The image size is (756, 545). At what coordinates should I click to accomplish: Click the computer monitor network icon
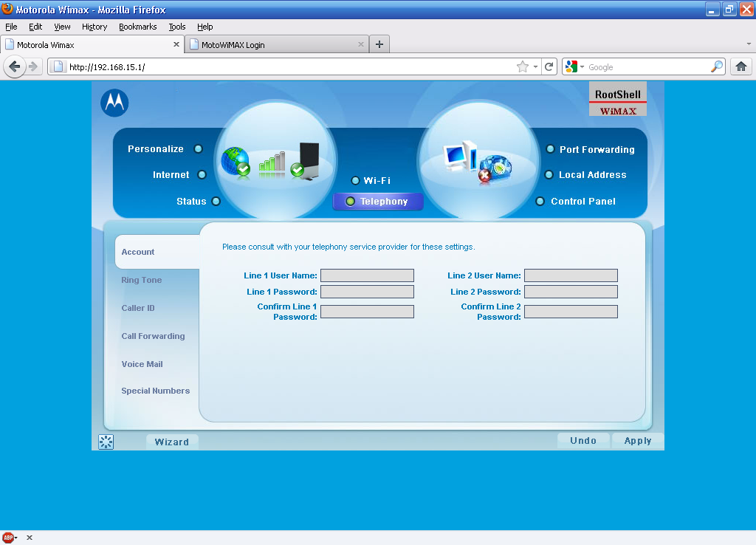click(459, 156)
